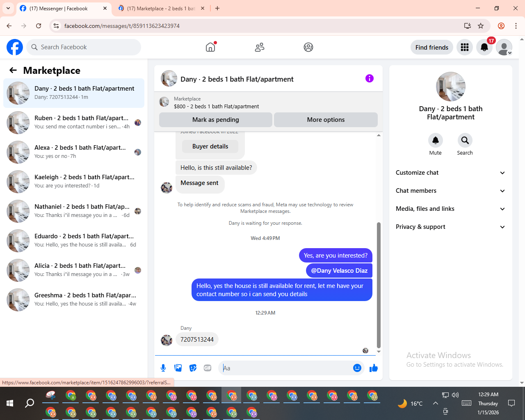Image resolution: width=525 pixels, height=420 pixels.
Task: View site information icon in address bar
Action: pos(56,26)
